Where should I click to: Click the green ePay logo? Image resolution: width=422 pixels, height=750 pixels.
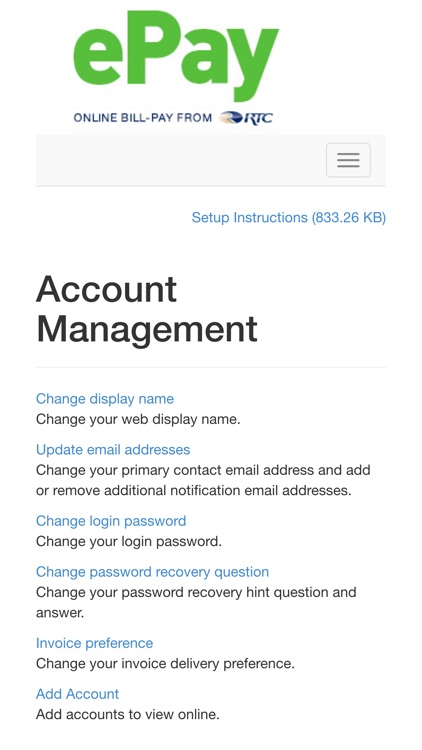[x=176, y=56]
